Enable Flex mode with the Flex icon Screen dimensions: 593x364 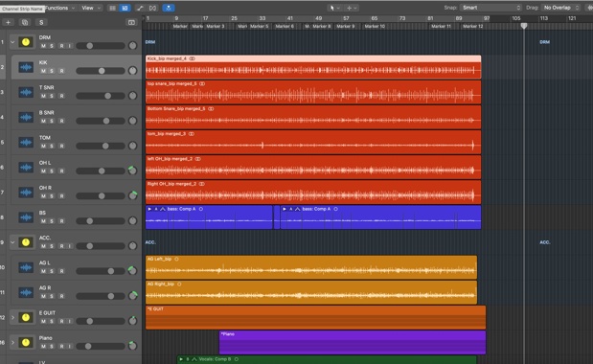coord(152,8)
